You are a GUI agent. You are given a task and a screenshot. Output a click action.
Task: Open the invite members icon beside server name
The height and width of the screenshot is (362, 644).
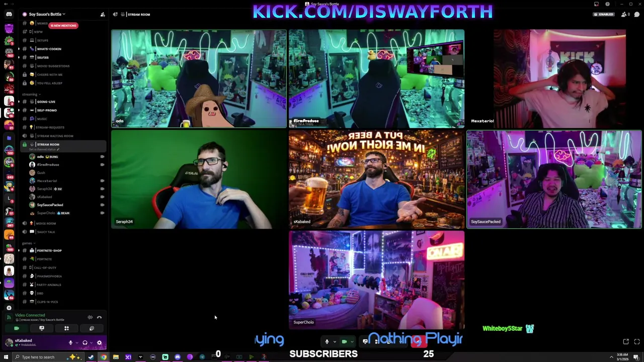(103, 14)
